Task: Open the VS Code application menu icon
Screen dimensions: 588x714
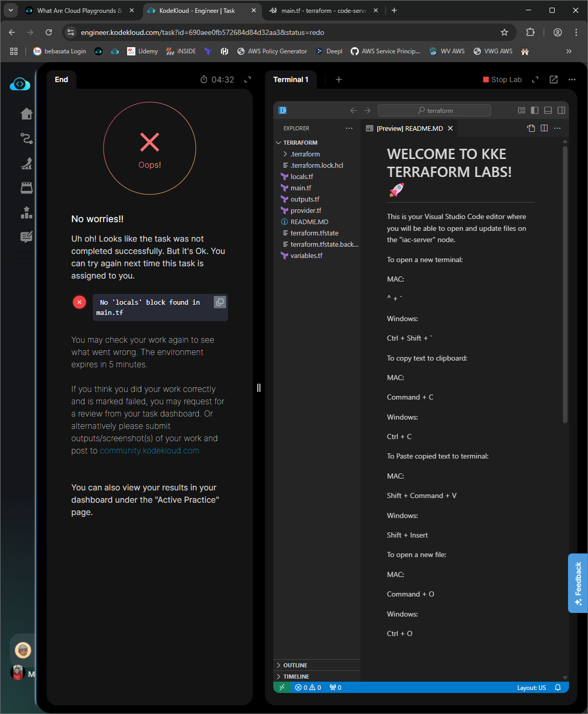Action: pos(282,110)
